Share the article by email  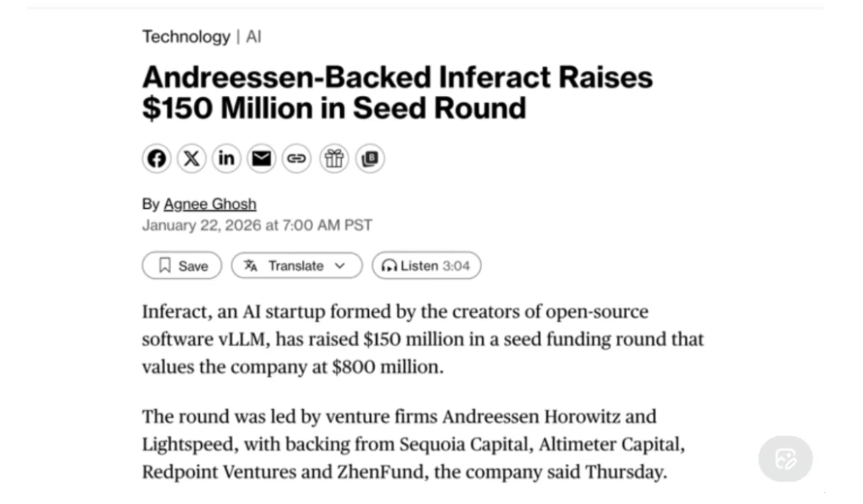262,158
